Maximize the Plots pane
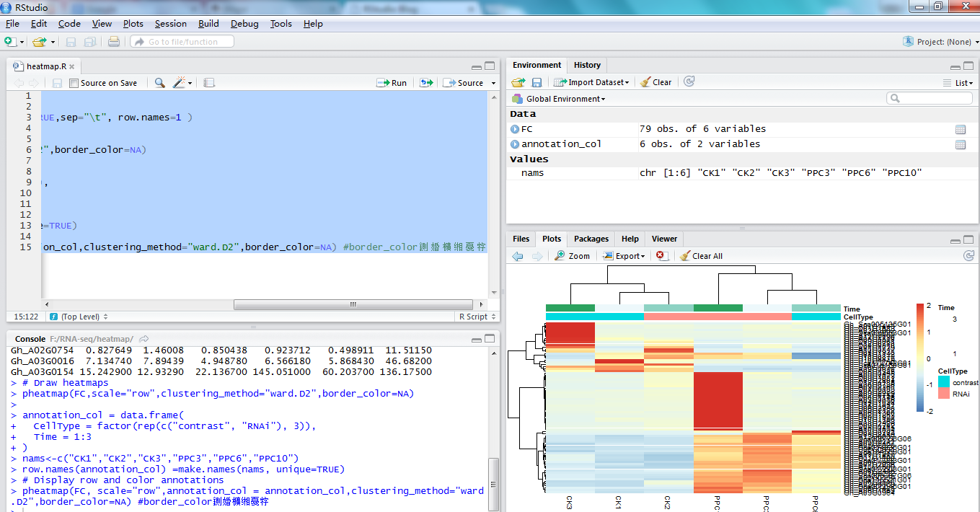Screen dimensions: 980x512 tap(968, 239)
